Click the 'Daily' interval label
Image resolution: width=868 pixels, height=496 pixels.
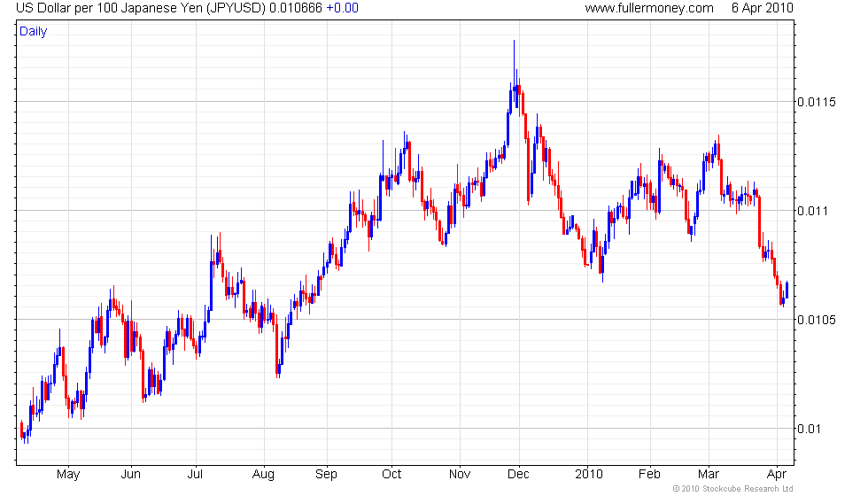34,32
